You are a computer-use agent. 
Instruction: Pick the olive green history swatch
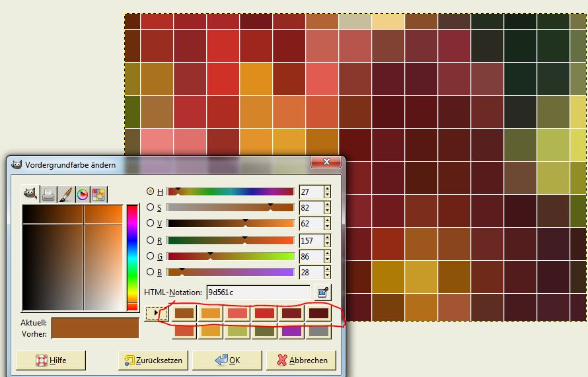(x=264, y=331)
